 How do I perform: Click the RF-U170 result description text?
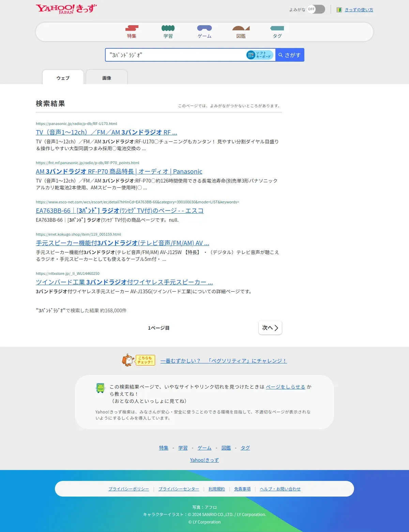tap(157, 145)
